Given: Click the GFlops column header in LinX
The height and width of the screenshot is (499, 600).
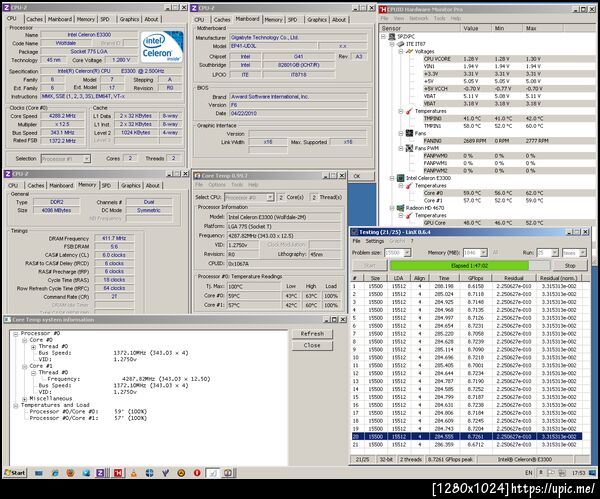Looking at the screenshot, I should tap(475, 278).
